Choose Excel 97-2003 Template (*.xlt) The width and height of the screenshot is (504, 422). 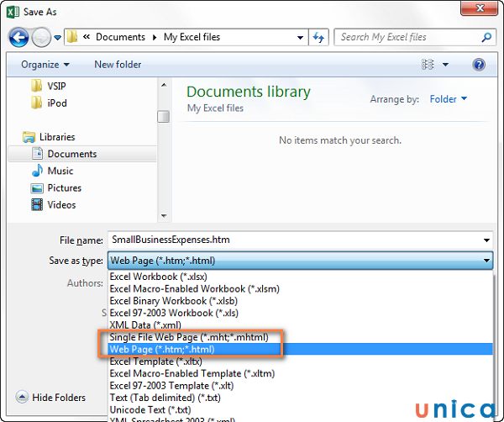tap(300, 386)
